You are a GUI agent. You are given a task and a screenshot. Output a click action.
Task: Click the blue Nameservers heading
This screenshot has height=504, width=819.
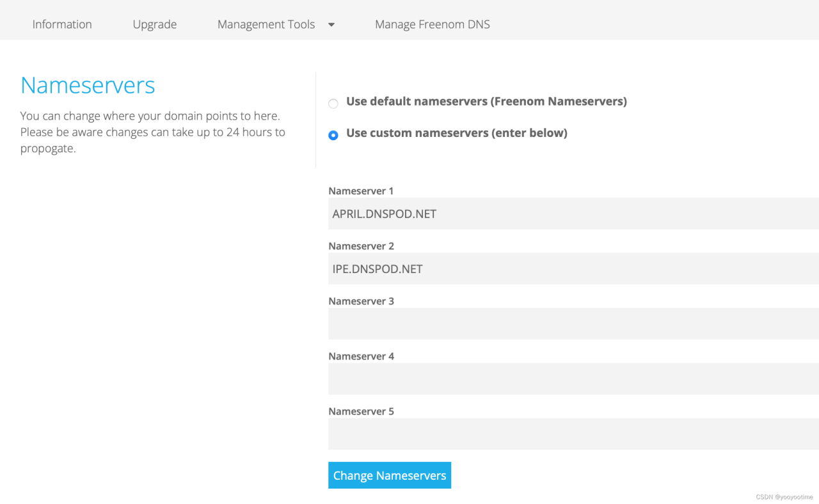(88, 85)
